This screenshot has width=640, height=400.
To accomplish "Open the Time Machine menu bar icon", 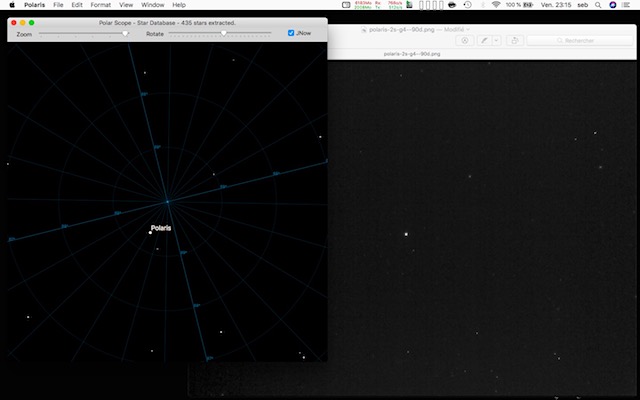I will [468, 5].
